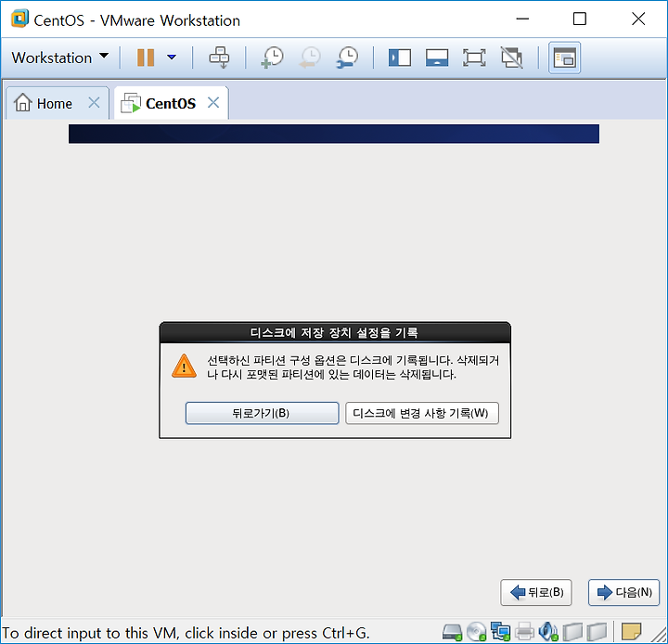
Task: Click the Ctrl+G input hint in status bar
Action: pyautogui.click(x=186, y=634)
